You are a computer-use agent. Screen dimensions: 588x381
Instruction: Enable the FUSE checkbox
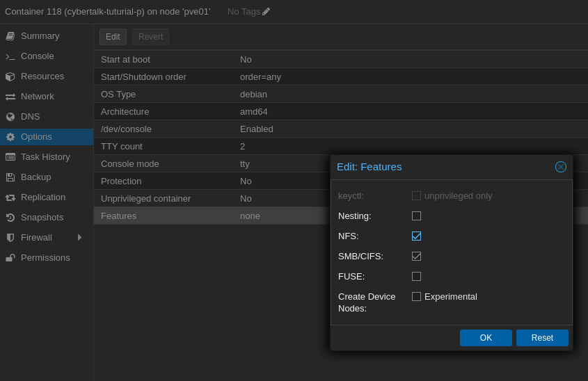[x=416, y=277]
